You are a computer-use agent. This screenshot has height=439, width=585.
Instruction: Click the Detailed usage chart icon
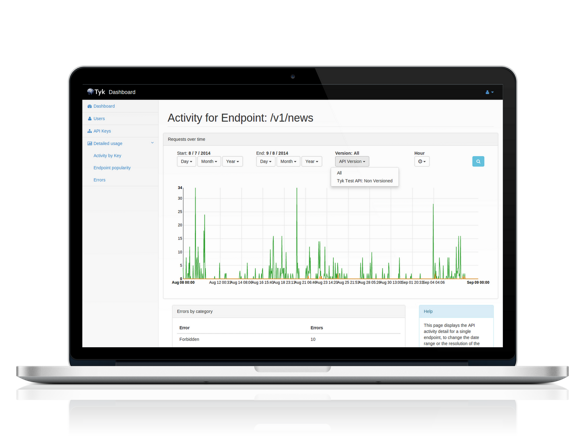click(x=90, y=143)
